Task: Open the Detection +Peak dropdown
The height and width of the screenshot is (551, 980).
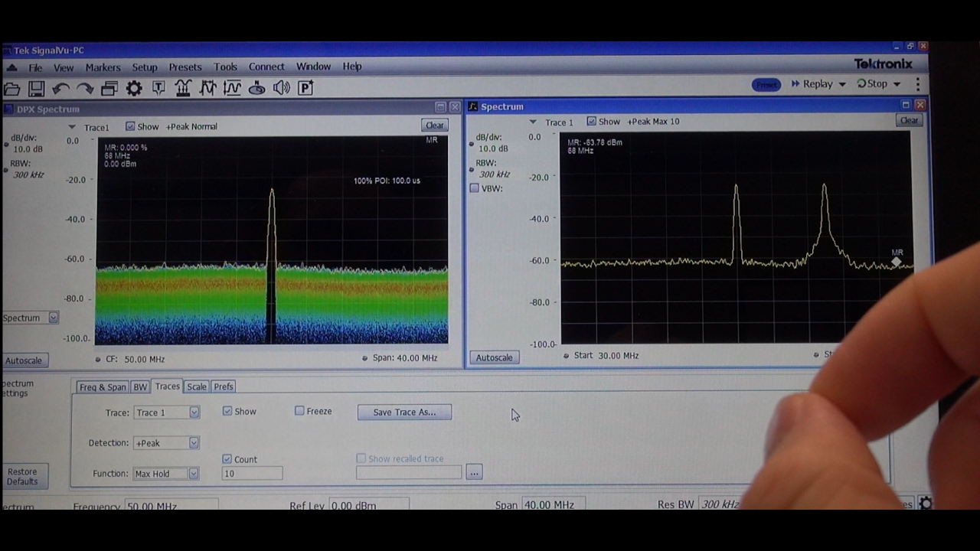Action: point(194,443)
